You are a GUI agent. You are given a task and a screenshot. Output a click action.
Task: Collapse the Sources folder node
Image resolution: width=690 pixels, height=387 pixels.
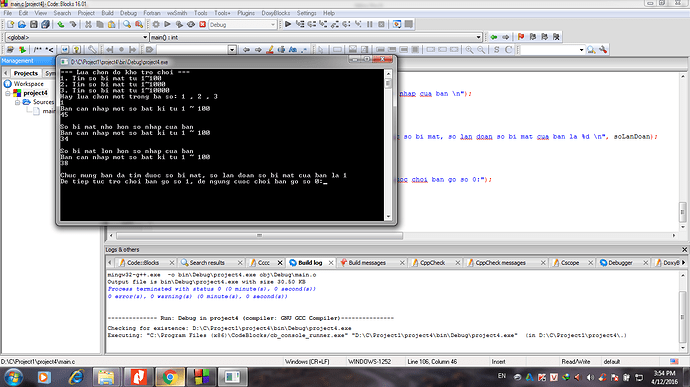point(18,102)
